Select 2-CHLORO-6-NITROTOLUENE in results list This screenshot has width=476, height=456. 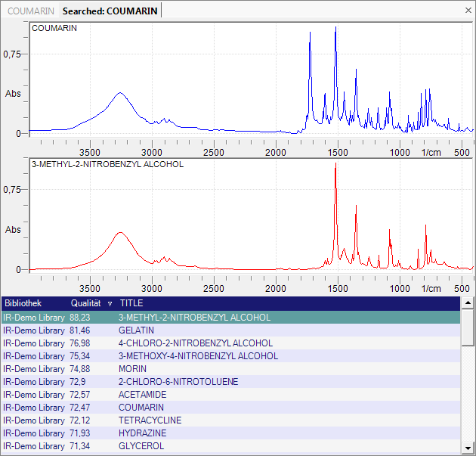[x=178, y=382]
